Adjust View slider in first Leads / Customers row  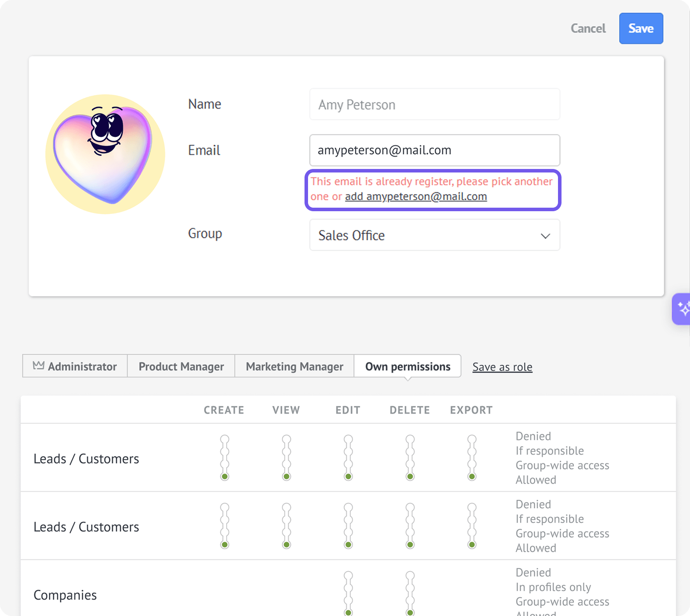(286, 458)
